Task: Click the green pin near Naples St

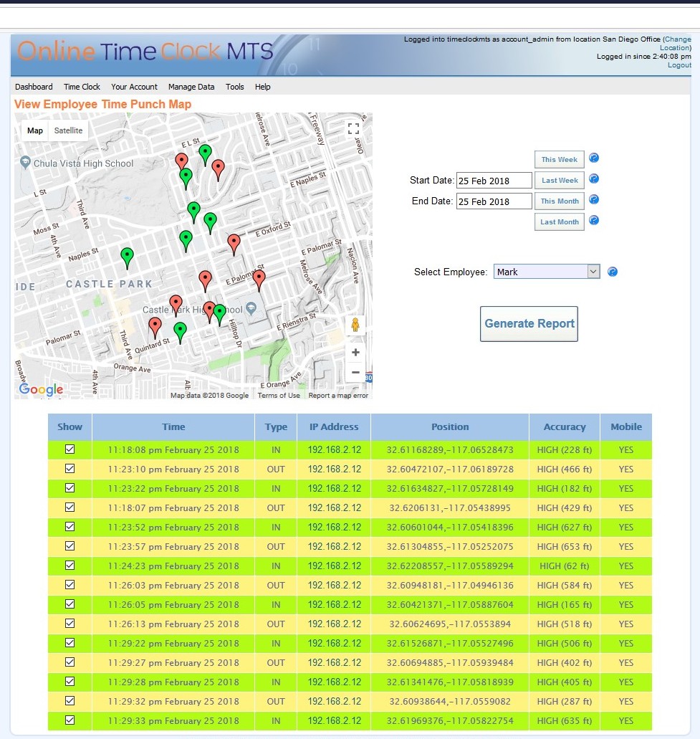Action: tap(127, 258)
